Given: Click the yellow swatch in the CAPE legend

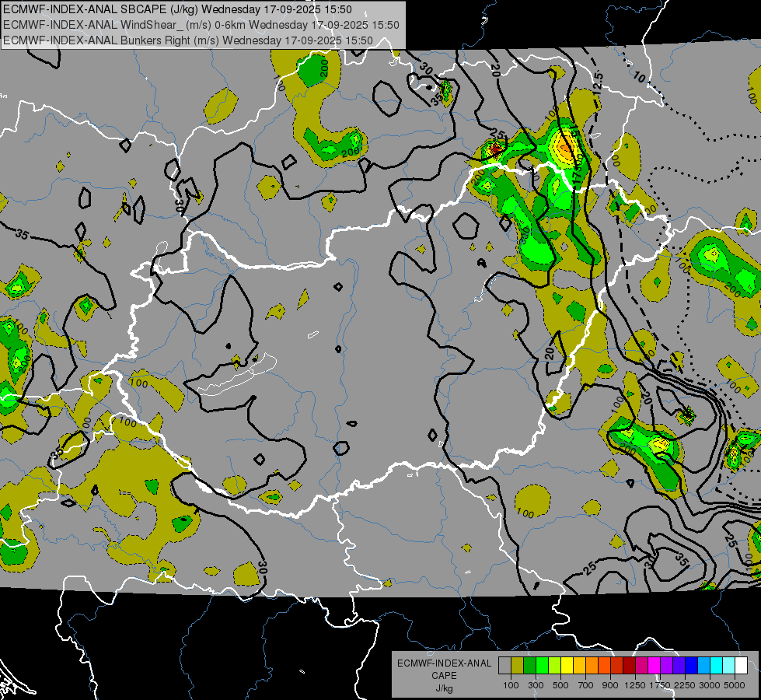Looking at the screenshot, I should pyautogui.click(x=567, y=665).
